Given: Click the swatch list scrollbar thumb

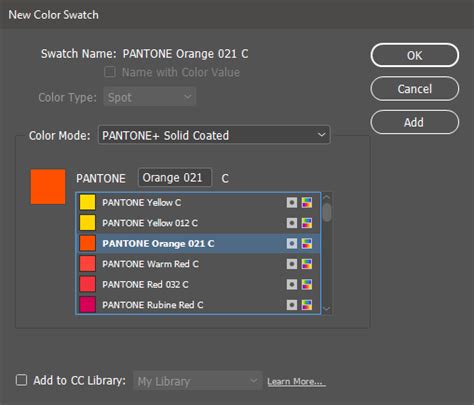Looking at the screenshot, I should point(327,212).
